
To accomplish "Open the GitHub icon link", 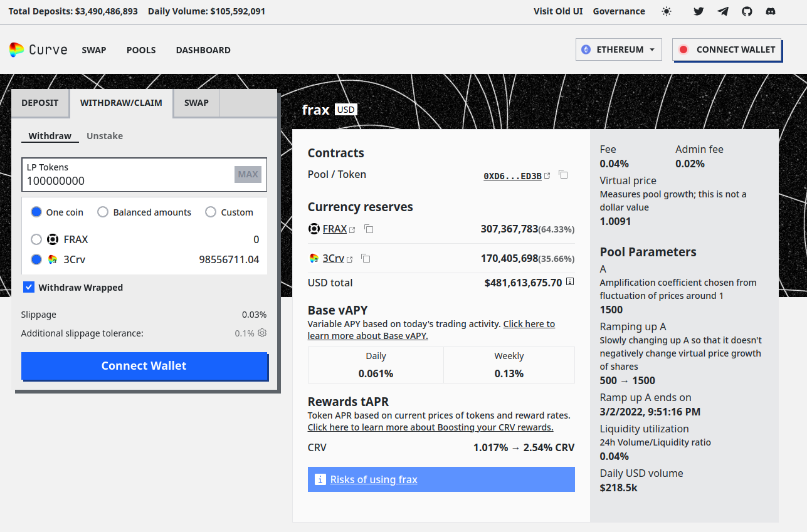I will pos(747,11).
